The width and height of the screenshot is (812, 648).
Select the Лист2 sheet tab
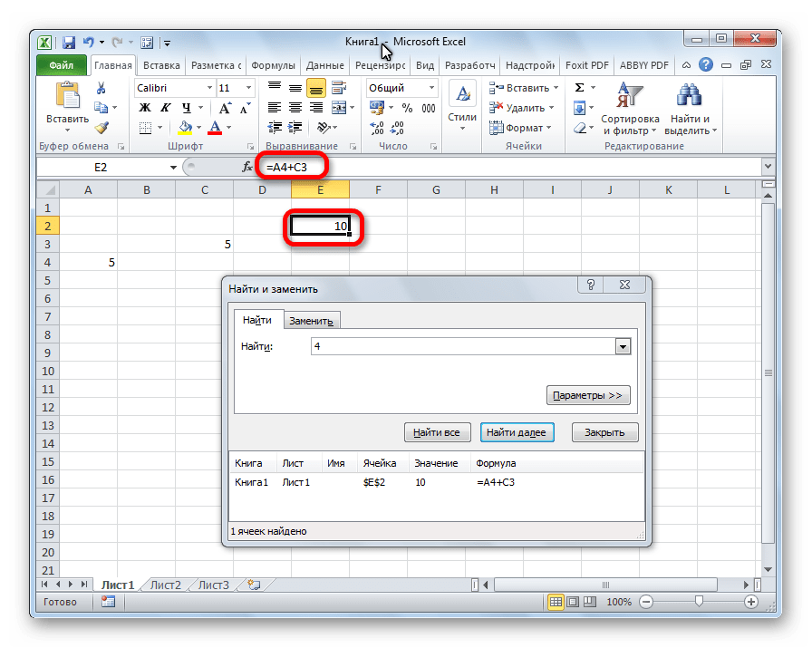tap(166, 585)
